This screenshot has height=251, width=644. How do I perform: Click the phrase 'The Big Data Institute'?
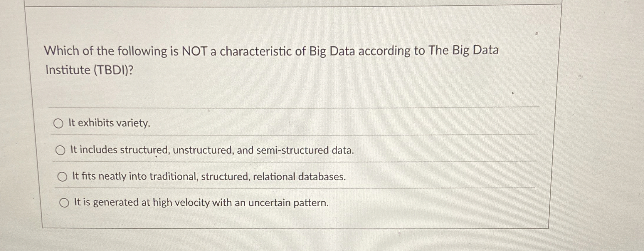(x=464, y=51)
